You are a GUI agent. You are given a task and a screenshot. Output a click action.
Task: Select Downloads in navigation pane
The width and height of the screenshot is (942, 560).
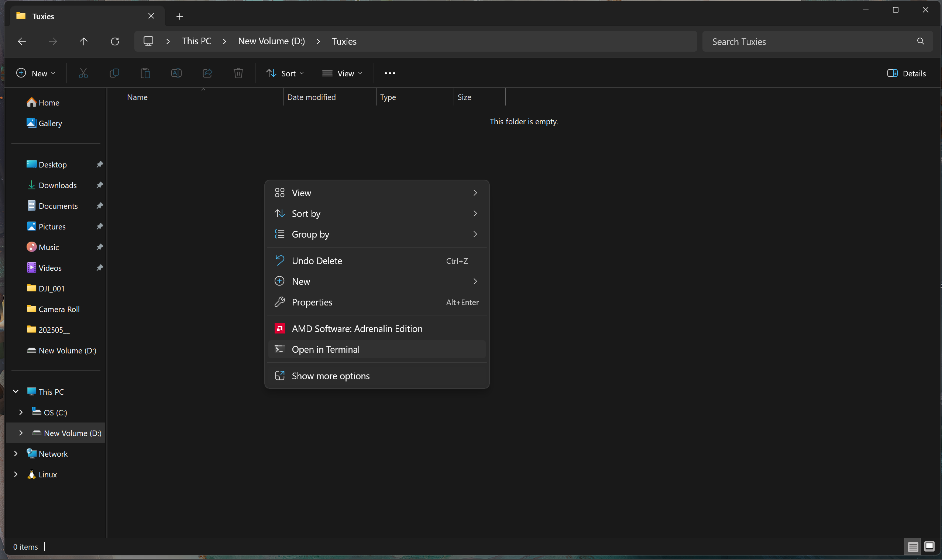point(56,185)
